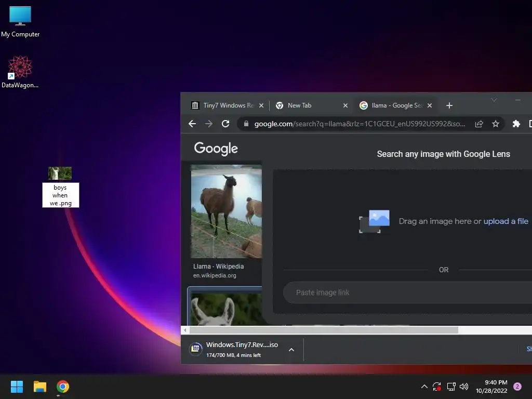Open the Windows Start menu
The image size is (532, 399).
pos(17,387)
